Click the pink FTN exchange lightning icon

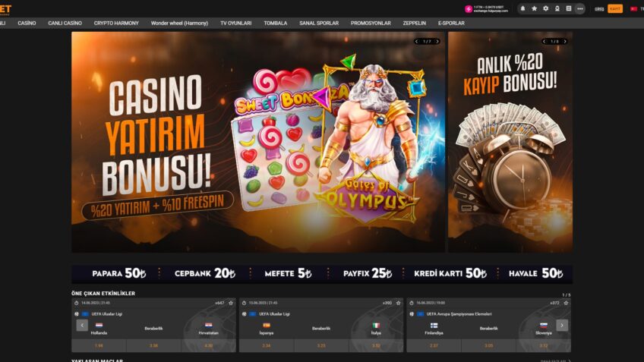469,9
